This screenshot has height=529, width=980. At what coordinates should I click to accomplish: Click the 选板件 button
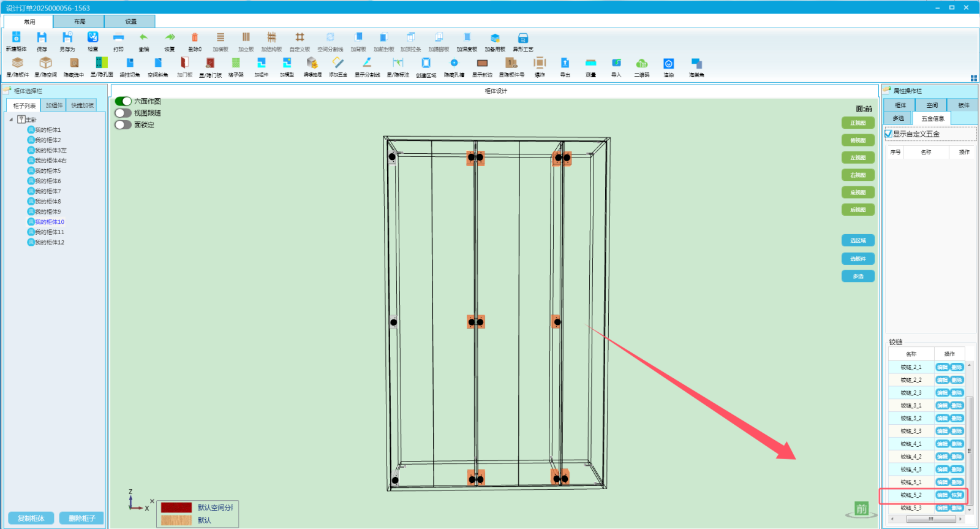858,259
